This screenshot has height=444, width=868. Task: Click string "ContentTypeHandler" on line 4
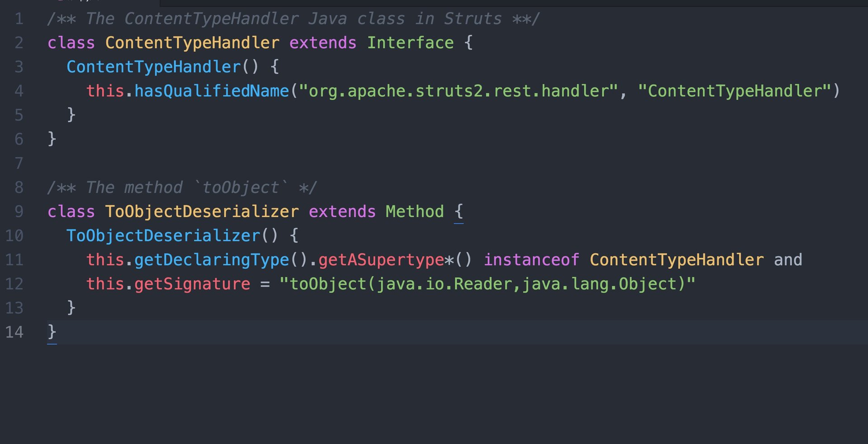[735, 91]
